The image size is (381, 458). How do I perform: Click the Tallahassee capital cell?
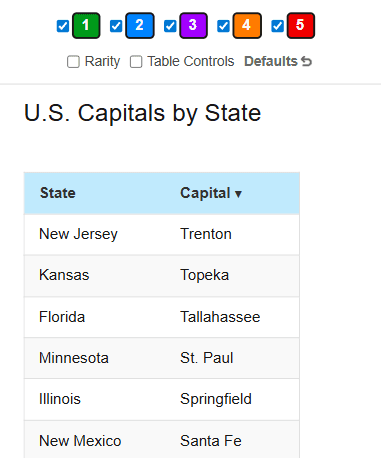[x=220, y=317]
